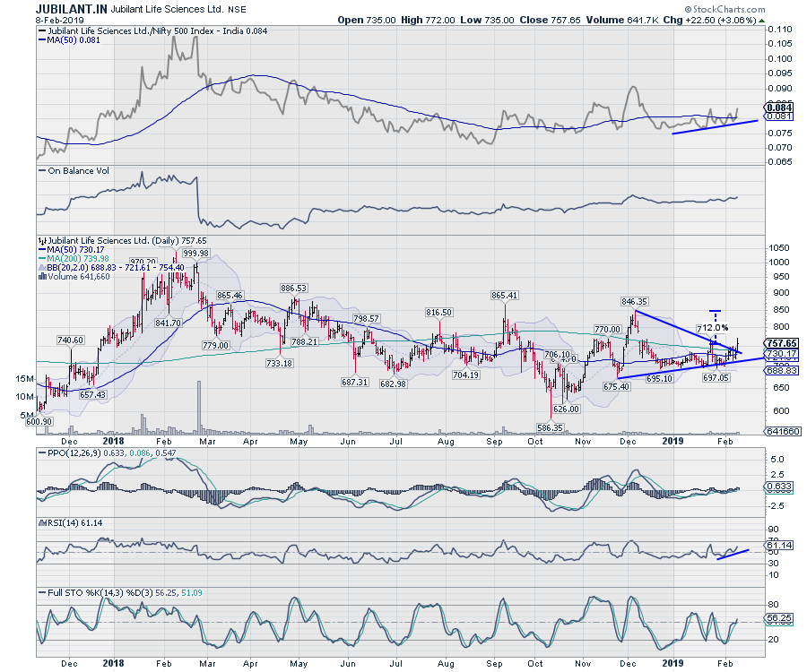
Task: Click the 846.35 December high label
Action: pos(634,301)
